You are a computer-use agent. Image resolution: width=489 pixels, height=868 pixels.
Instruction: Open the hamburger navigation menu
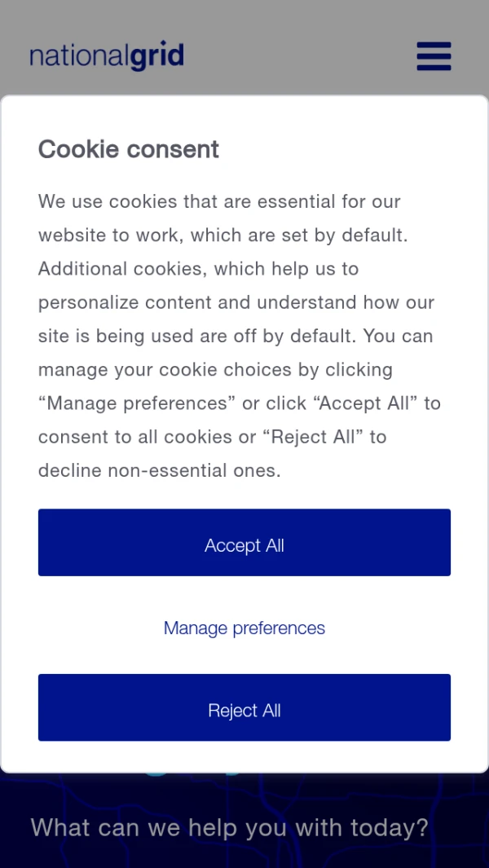(433, 56)
